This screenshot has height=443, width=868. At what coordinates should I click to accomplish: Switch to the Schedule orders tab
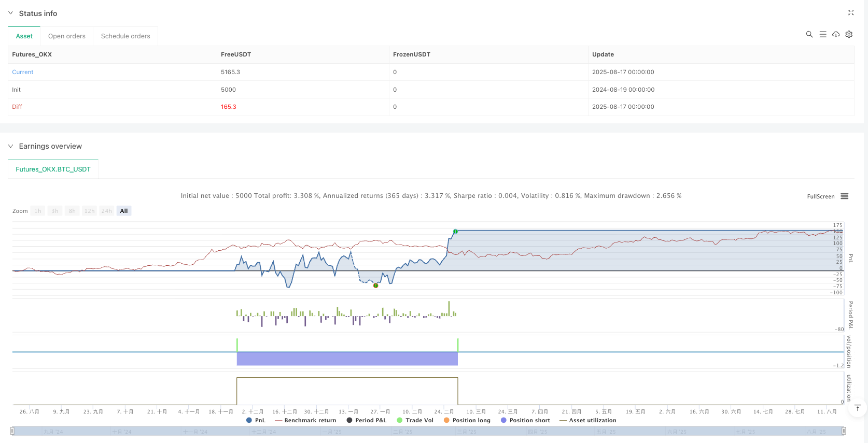(x=125, y=36)
